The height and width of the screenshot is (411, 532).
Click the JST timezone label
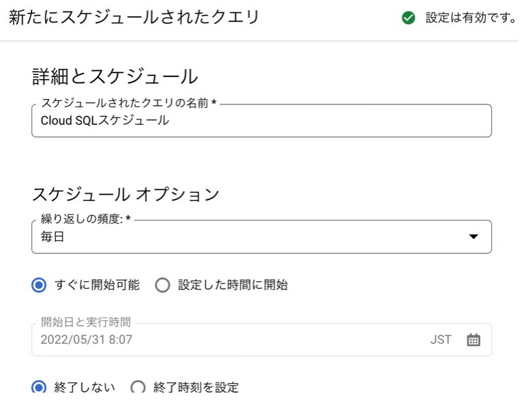(x=441, y=340)
